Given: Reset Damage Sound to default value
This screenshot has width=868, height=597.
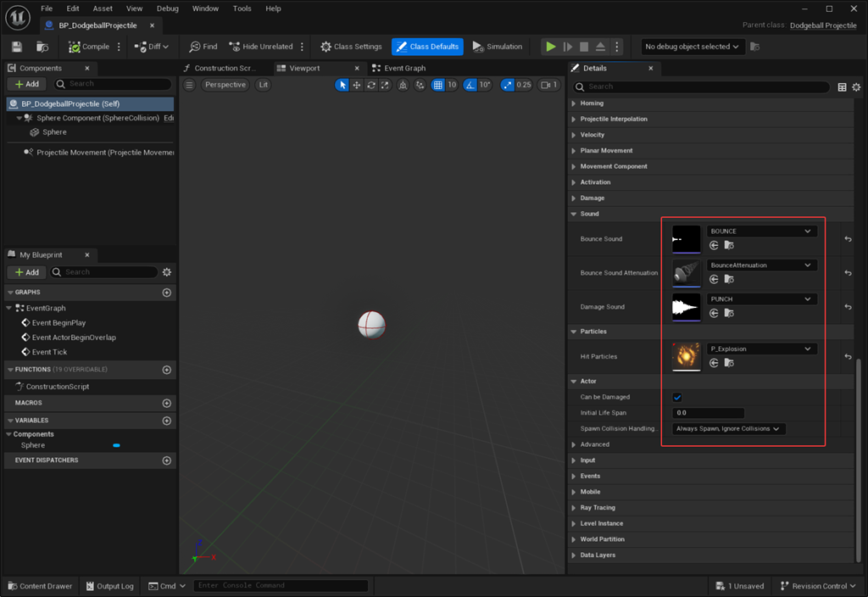Looking at the screenshot, I should 848,307.
